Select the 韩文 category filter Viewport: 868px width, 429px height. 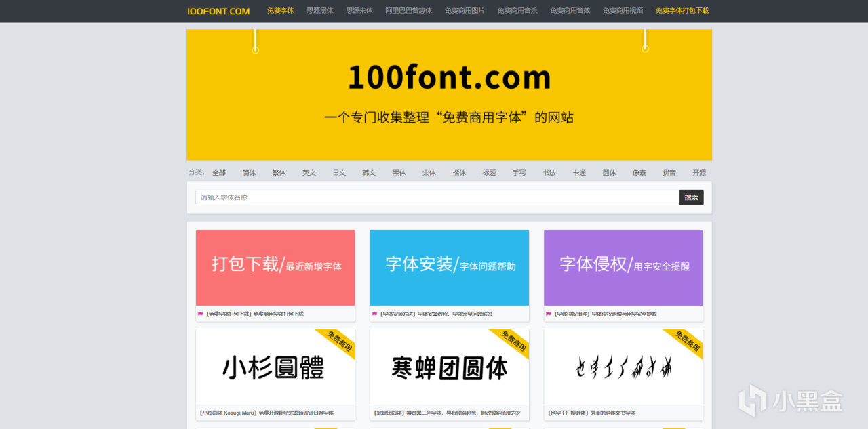(369, 173)
